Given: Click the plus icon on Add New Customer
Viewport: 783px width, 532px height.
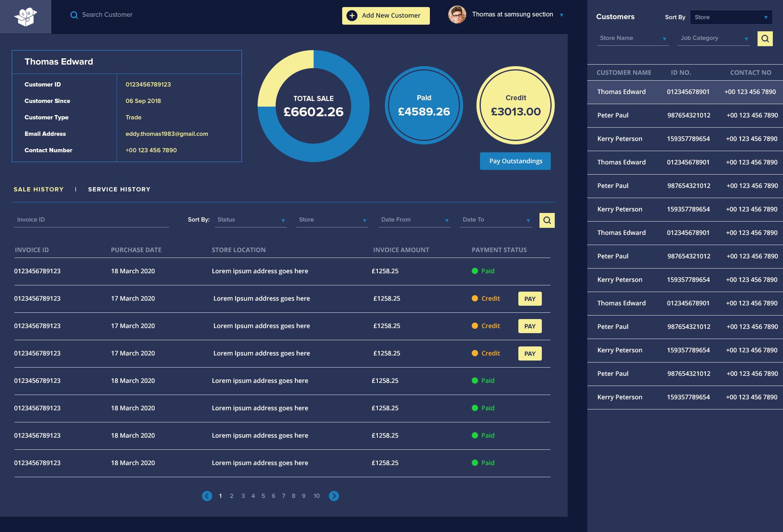Looking at the screenshot, I should click(x=352, y=16).
